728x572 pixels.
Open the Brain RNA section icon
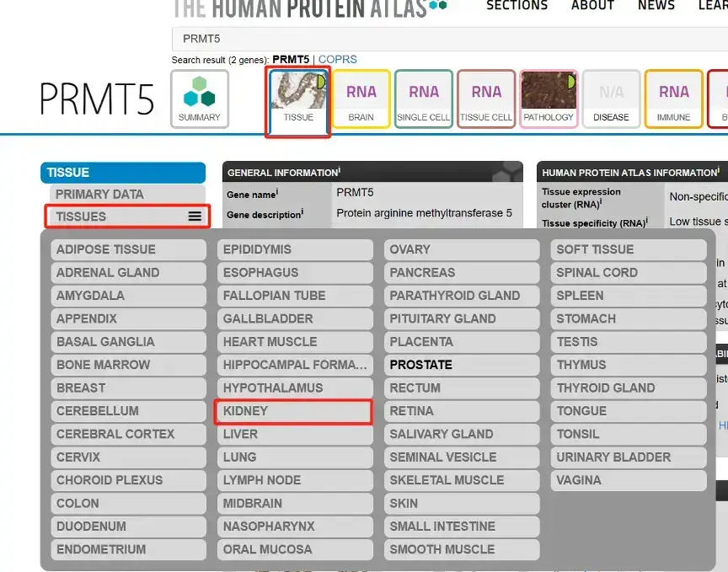tap(361, 99)
